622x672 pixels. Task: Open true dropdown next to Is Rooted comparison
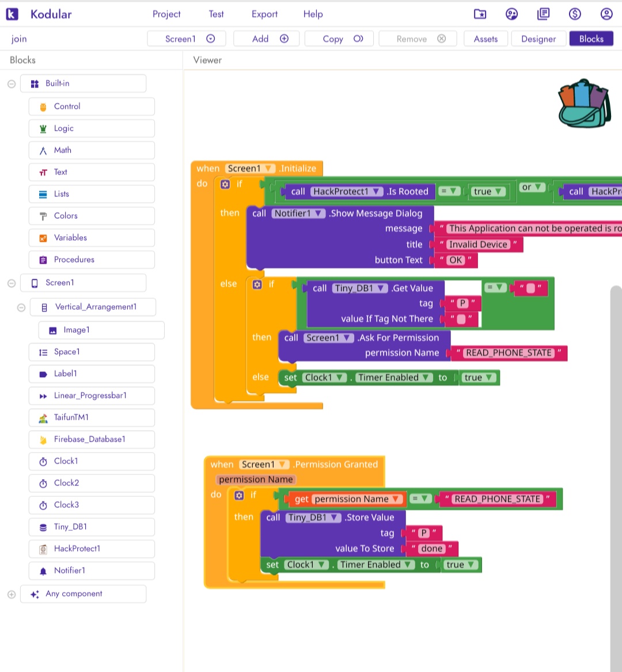coord(488,192)
